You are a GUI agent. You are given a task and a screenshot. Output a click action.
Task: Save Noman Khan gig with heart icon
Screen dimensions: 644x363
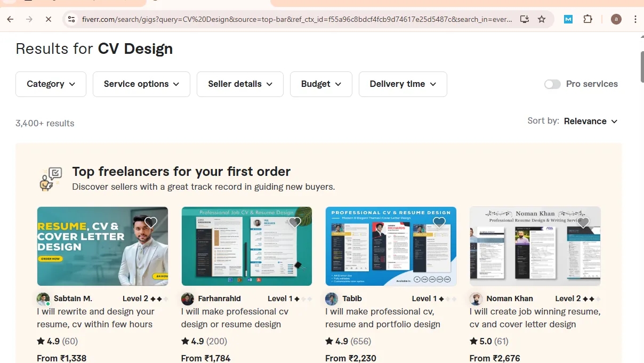[x=583, y=222]
